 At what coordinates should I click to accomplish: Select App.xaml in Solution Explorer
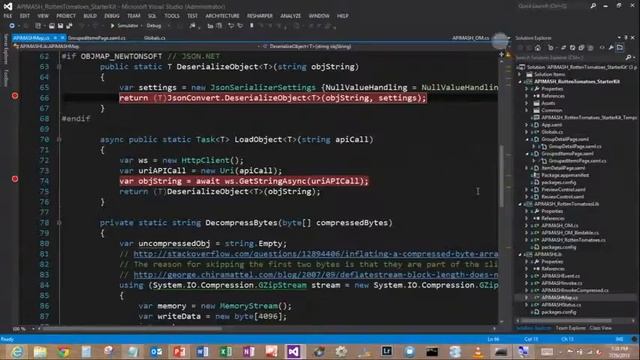click(551, 125)
